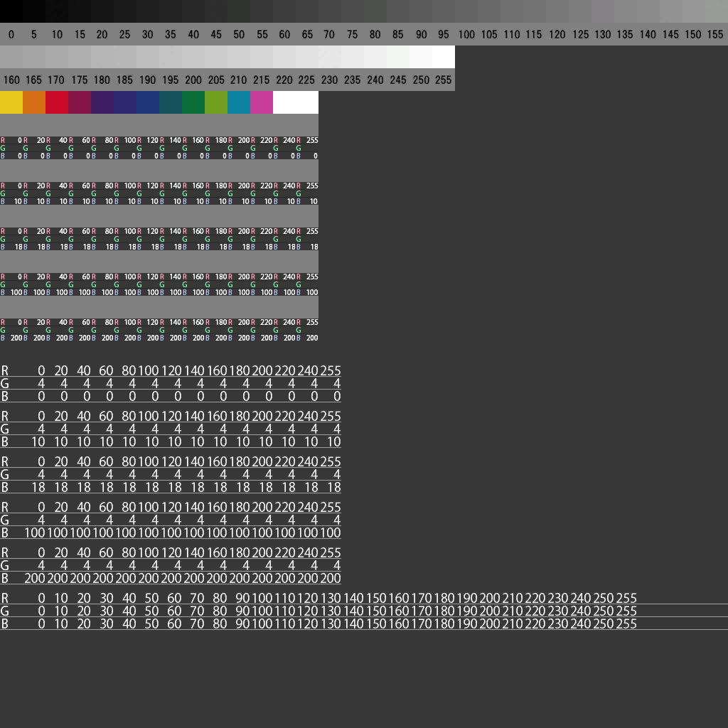The width and height of the screenshot is (728, 728).
Task: Choose the maroon color swatch
Action: (80, 102)
